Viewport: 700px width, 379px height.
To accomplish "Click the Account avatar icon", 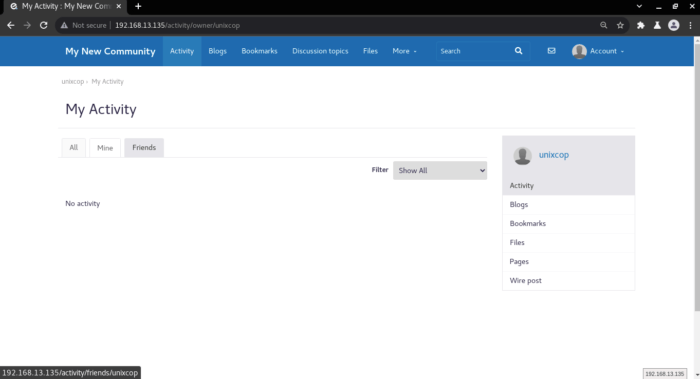I will [579, 51].
